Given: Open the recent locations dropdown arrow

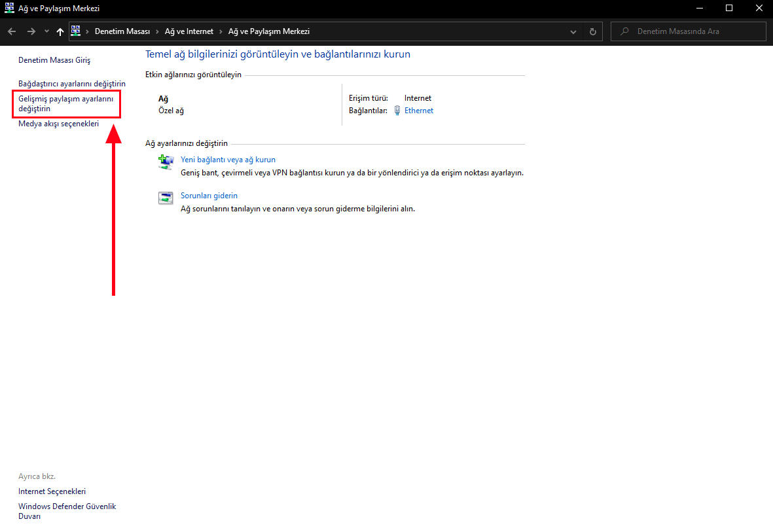Looking at the screenshot, I should click(46, 31).
